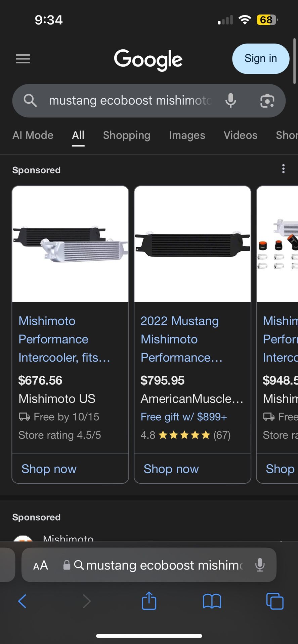Viewport: 298px width, 644px height.
Task: Open the sponsored ads three-dot options
Action: (x=283, y=169)
